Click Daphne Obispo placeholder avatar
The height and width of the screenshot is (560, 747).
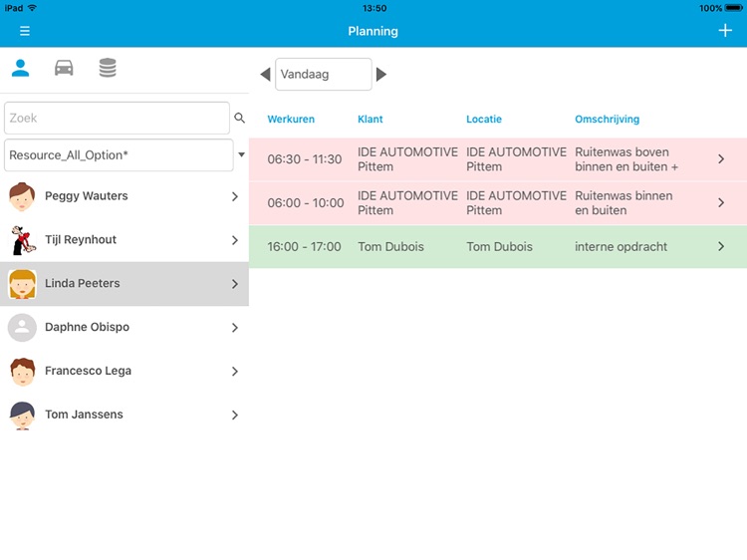[x=22, y=328]
